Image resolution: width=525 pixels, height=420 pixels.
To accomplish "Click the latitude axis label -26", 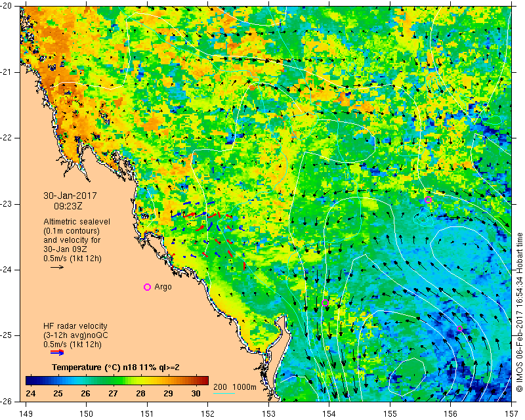I will click(x=7, y=402).
